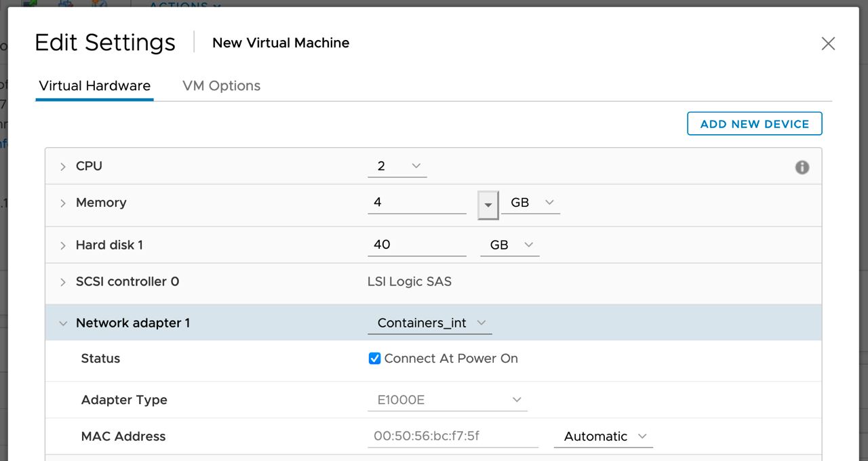The image size is (868, 461).
Task: Open the Containers_int network dropdown
Action: (430, 323)
